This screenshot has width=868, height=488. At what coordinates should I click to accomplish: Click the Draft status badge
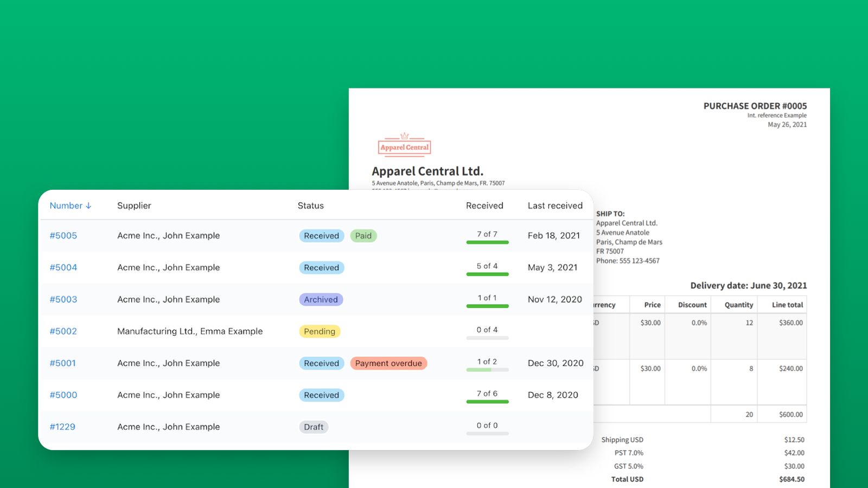point(314,427)
